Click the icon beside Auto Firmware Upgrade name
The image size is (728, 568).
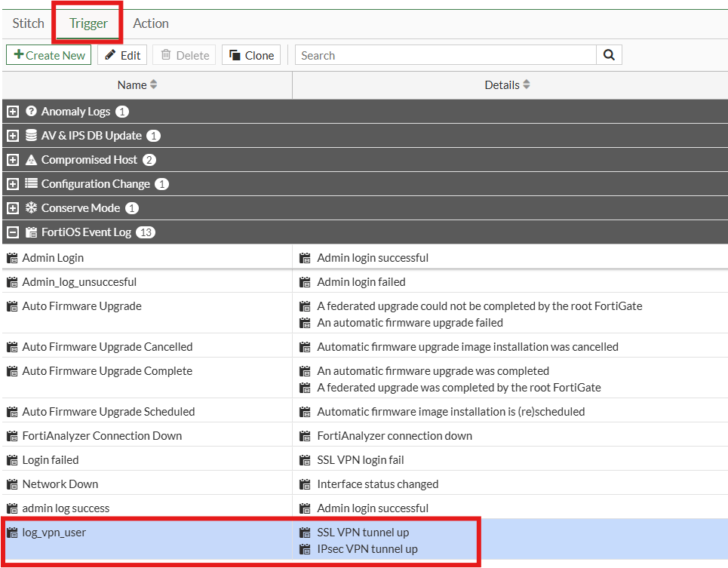(x=12, y=306)
